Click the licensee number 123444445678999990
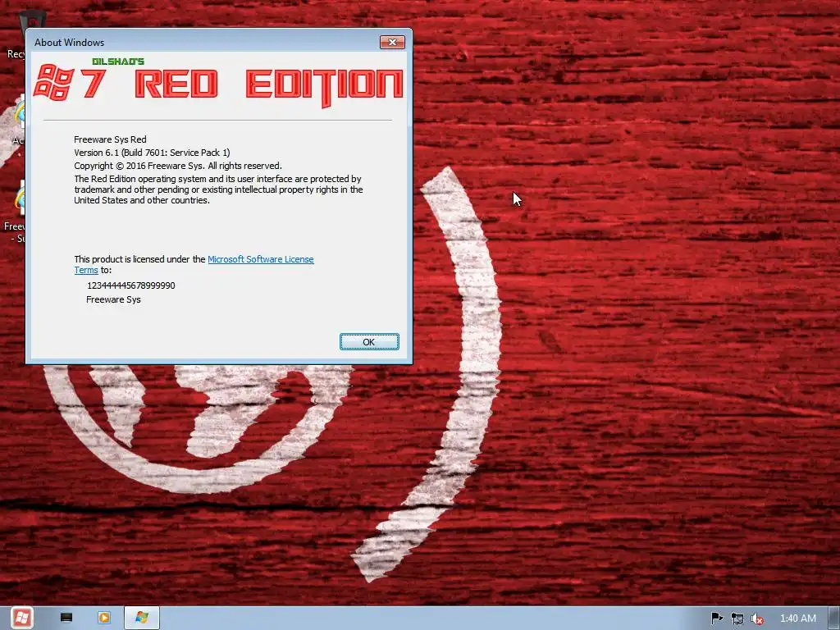 [130, 285]
